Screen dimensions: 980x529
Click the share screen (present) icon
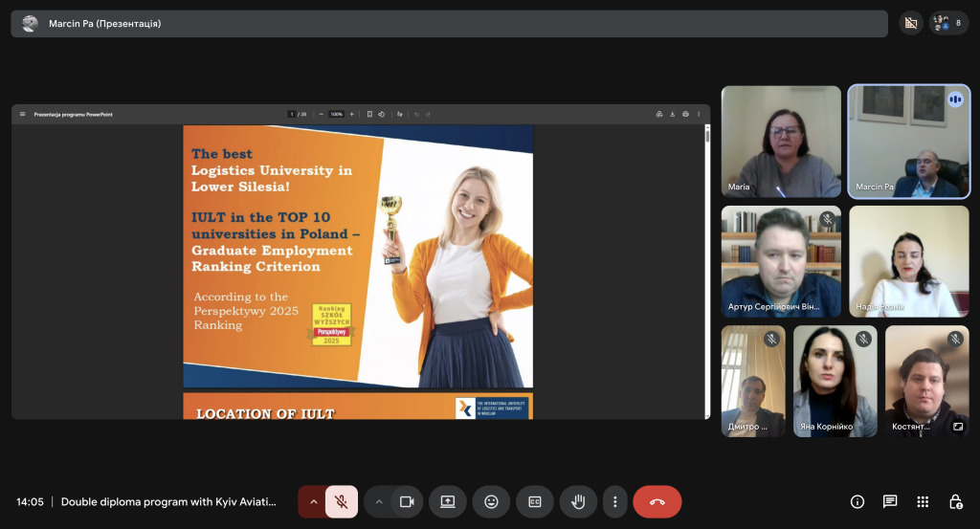[447, 501]
